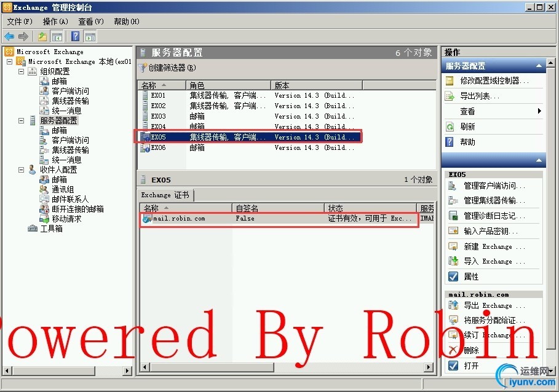
Task: Click the certificate list horizontal scrollbar
Action: [287, 367]
